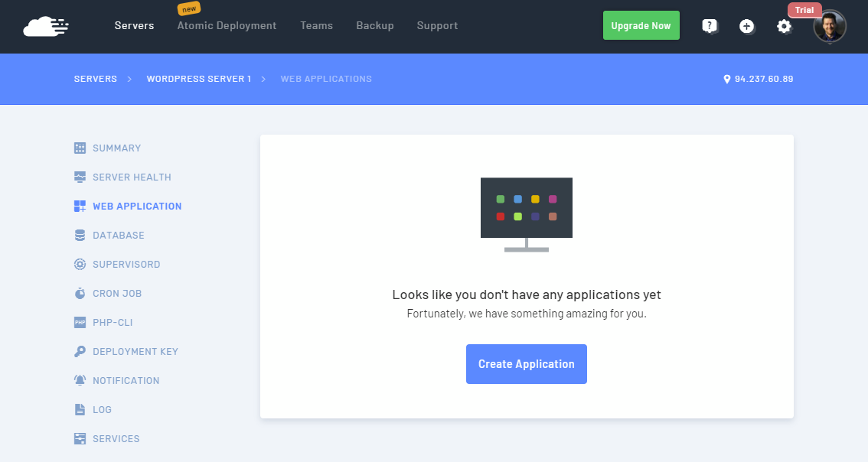This screenshot has height=462, width=868.
Task: Navigate to WordPress Server 1 breadcrumb
Action: coord(198,79)
